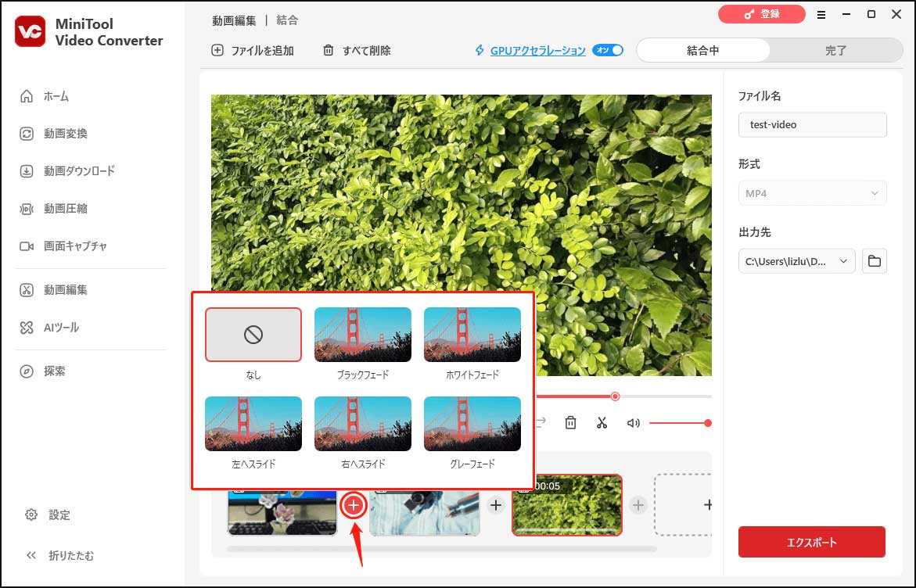Switch to 結合中 tab
Viewport: 916px width, 588px height.
pos(702,51)
